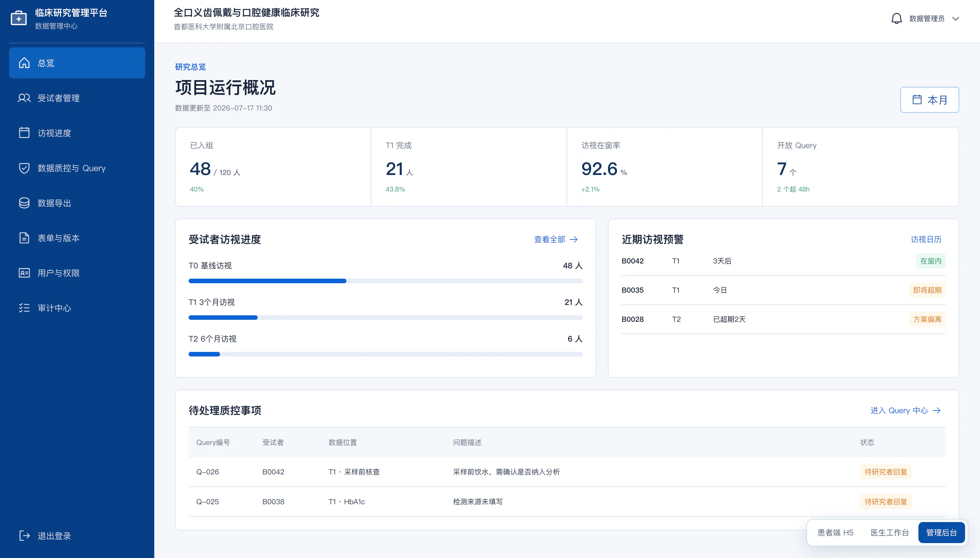Viewport: 980px width, 558px height.
Task: Click the ID card icon beside 用户与权限
Action: click(x=24, y=273)
